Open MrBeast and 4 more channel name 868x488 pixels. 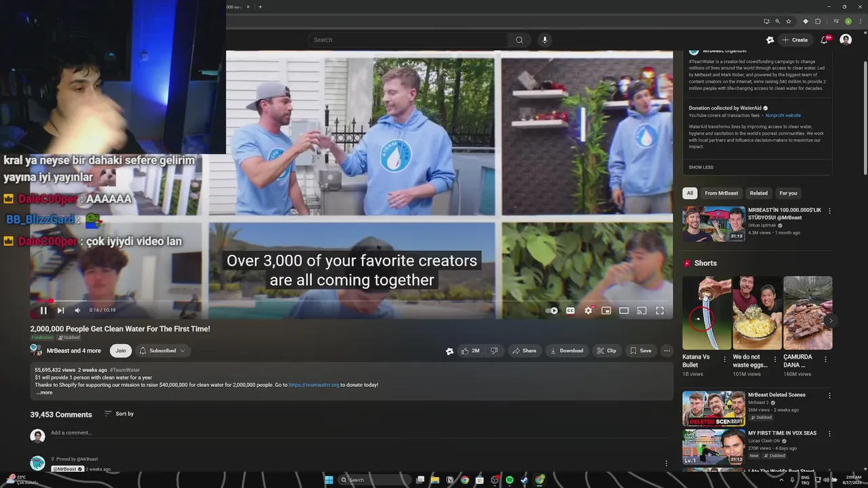tap(74, 350)
